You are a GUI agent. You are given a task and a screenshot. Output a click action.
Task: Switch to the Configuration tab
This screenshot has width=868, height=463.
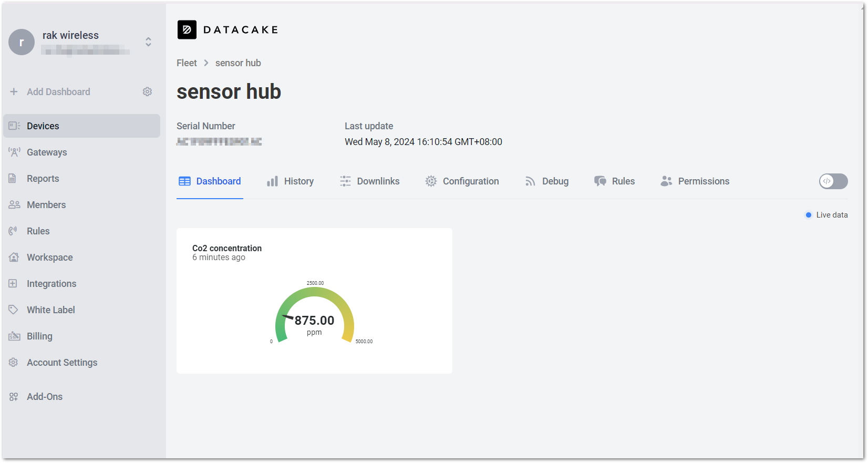click(462, 181)
